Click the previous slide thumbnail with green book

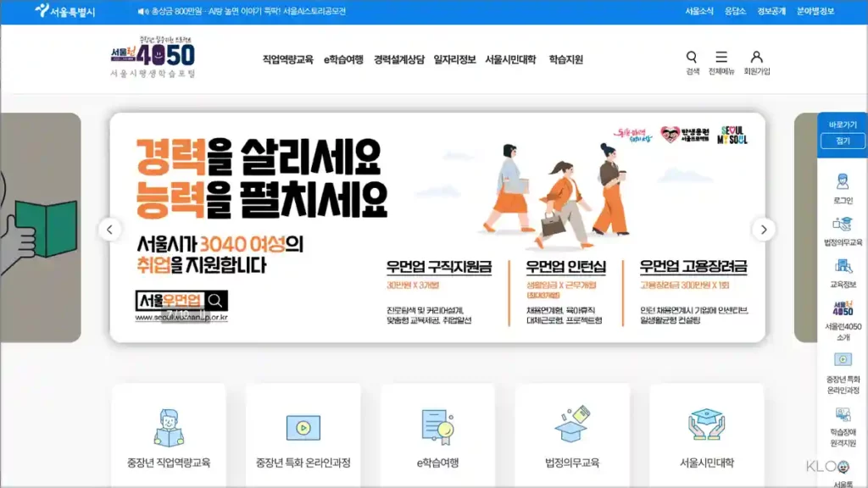click(x=41, y=227)
